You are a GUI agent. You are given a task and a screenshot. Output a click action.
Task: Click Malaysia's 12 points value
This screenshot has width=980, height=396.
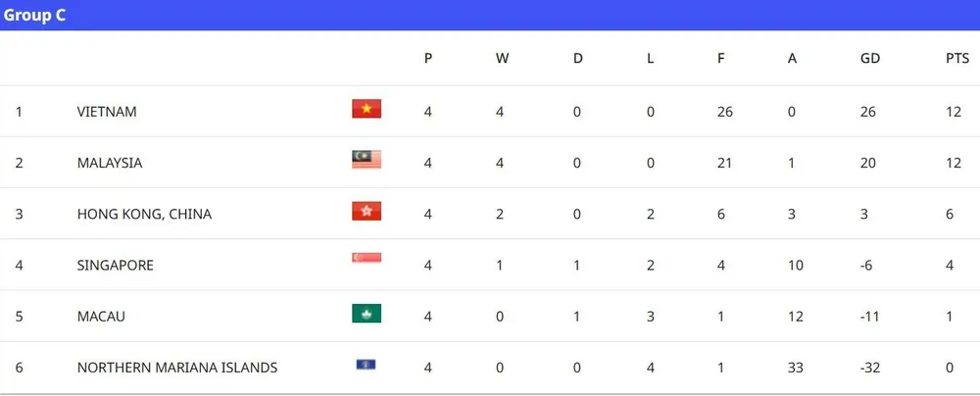coord(955,163)
